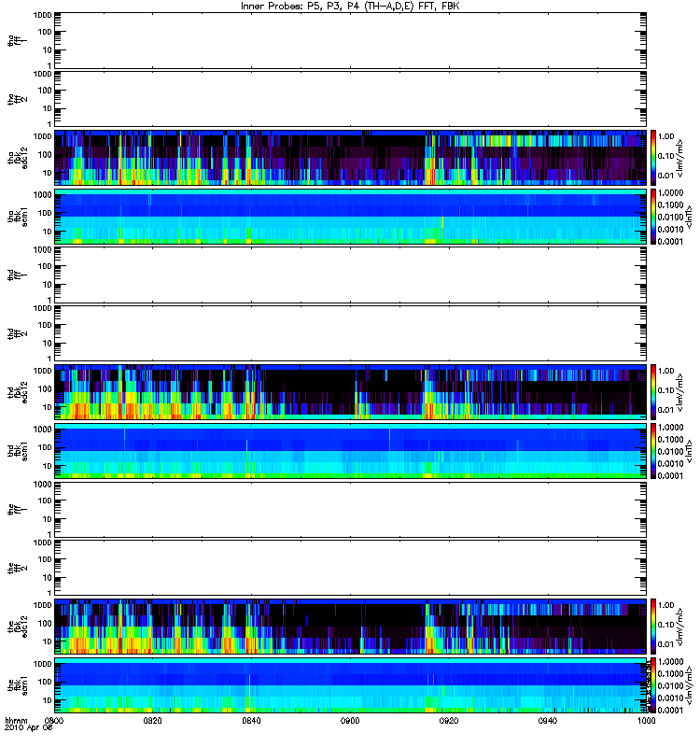Image resolution: width=700 pixels, height=747 pixels.
Task: Click the 1.00 value on the the edc12 color scale
Action: [665, 605]
